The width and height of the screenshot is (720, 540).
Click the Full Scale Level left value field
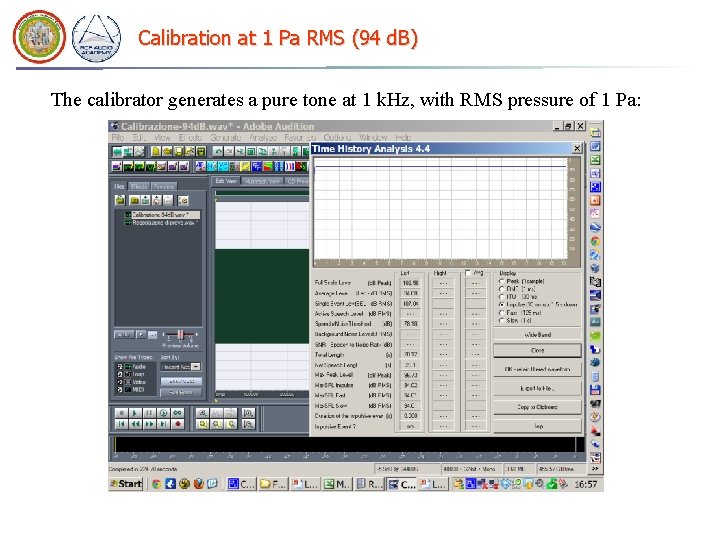click(x=410, y=283)
